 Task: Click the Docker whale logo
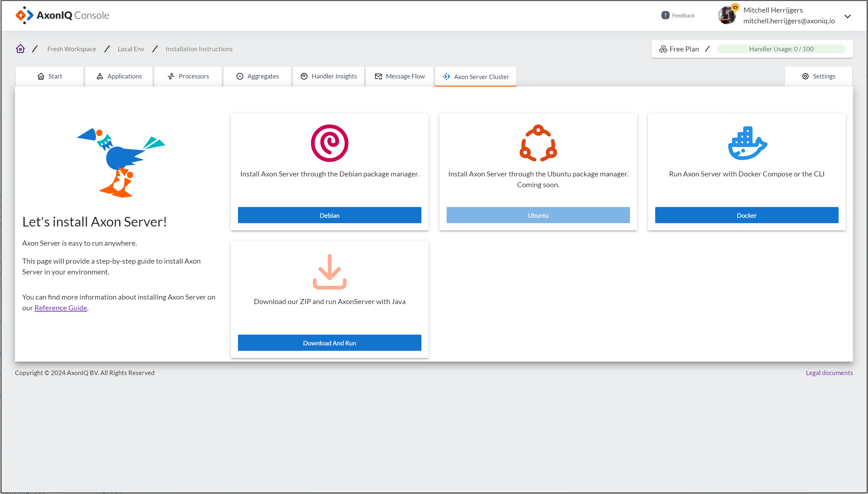click(747, 143)
